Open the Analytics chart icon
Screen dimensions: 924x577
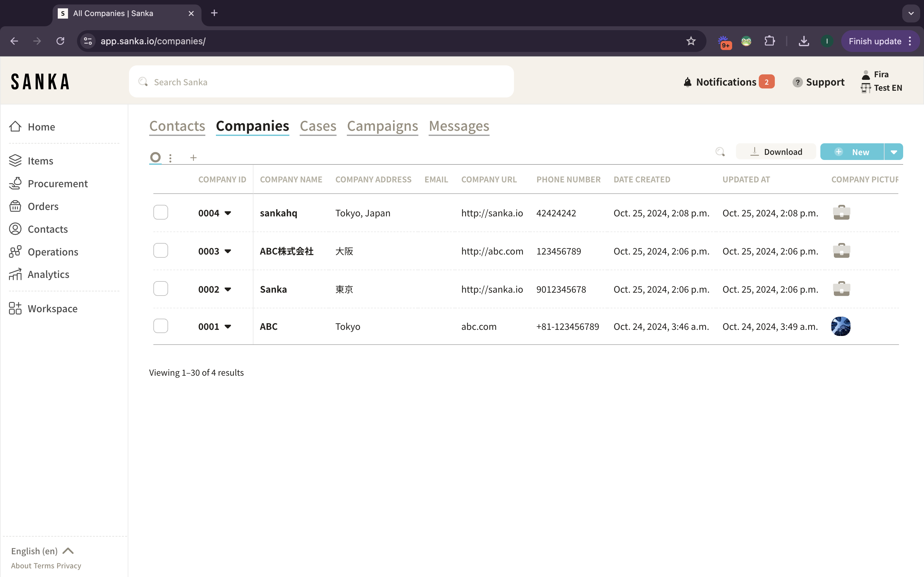(x=15, y=274)
